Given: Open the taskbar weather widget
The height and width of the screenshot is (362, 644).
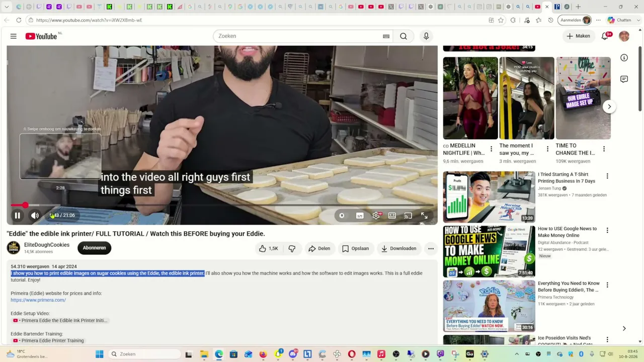Looking at the screenshot, I should point(26,354).
